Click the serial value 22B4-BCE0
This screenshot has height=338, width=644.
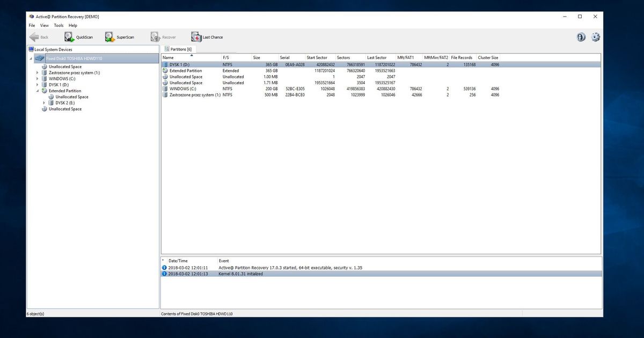295,94
